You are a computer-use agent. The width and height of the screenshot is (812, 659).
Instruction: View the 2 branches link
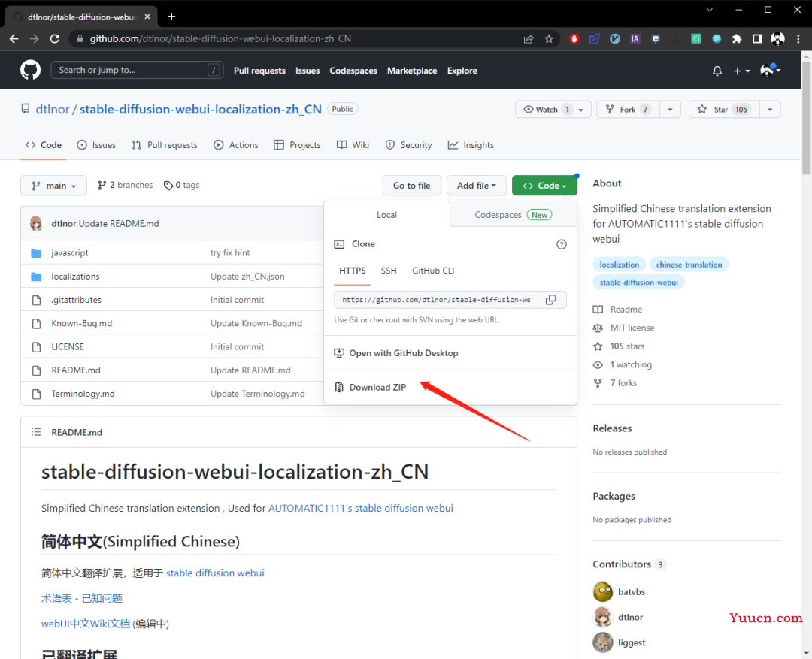126,186
